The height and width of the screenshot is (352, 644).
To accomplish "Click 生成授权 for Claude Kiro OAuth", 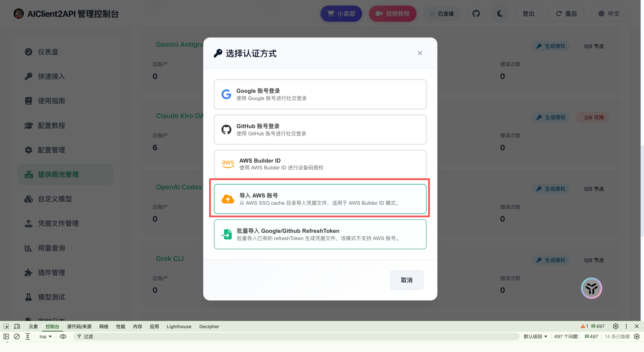I will [551, 117].
